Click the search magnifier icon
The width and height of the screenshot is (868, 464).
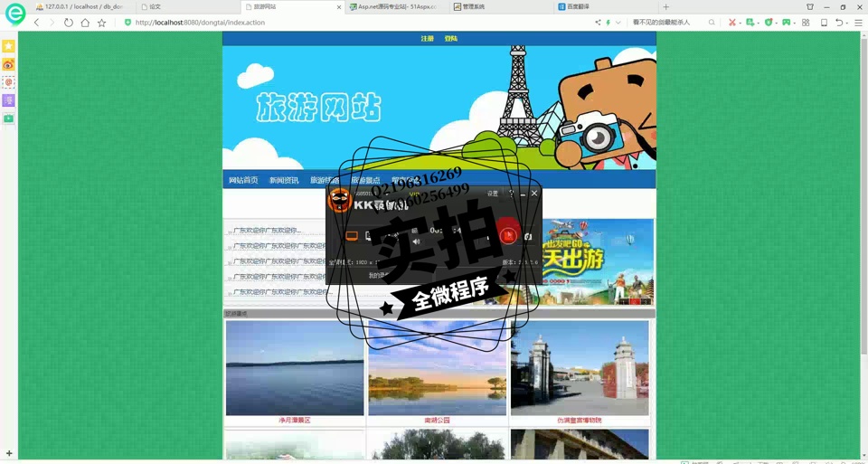pos(712,23)
